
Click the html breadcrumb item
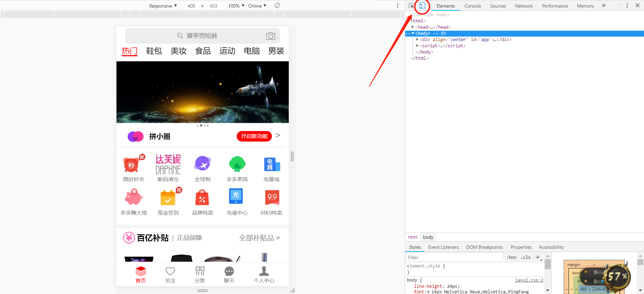[x=413, y=237]
